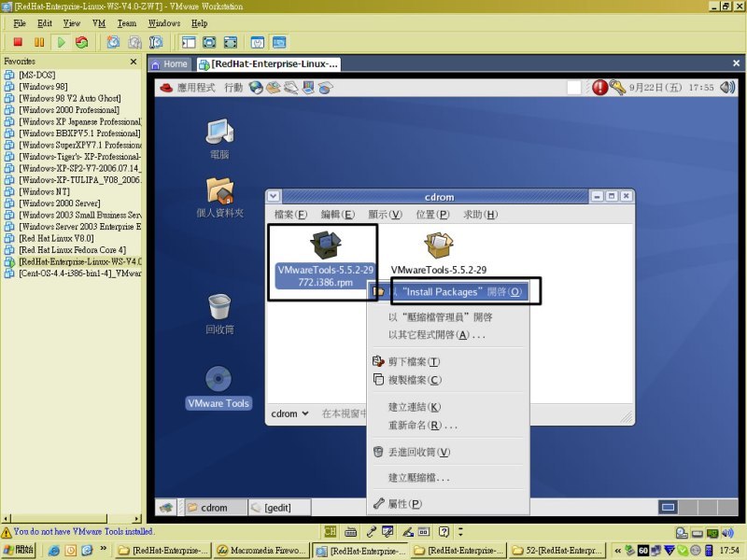
Task: Select the 個人資料夾 home folder desktop icon
Action: tap(220, 198)
